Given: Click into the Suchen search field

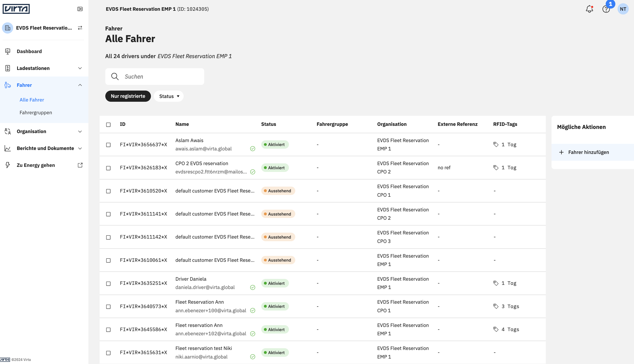Looking at the screenshot, I should (155, 77).
